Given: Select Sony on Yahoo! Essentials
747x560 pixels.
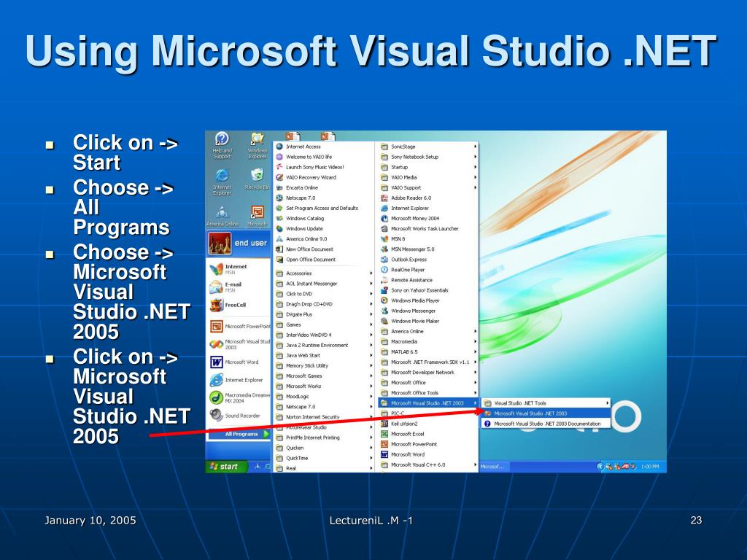Looking at the screenshot, I should point(428,290).
